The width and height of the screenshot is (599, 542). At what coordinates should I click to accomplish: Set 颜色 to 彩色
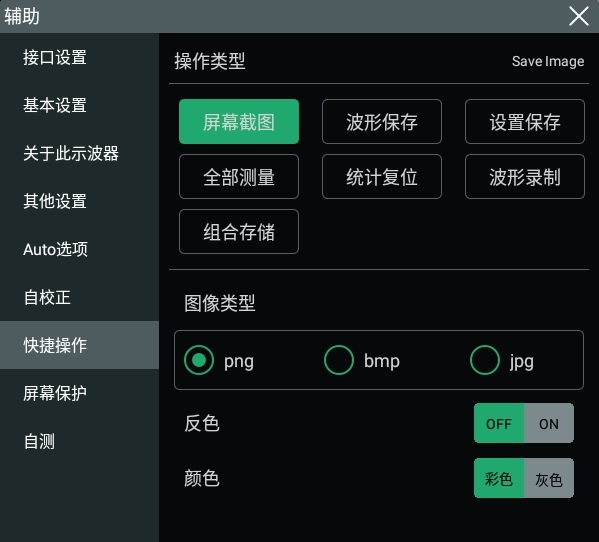pos(499,479)
